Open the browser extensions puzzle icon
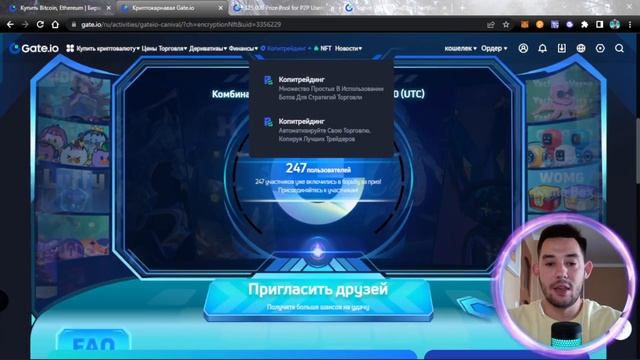Screen dimensions: 640x360 click(584, 24)
